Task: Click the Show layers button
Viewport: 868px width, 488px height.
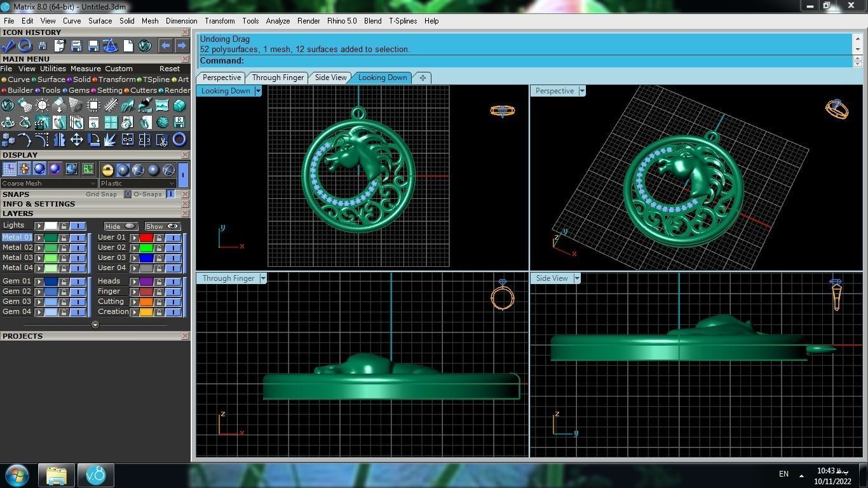Action: pyautogui.click(x=163, y=226)
